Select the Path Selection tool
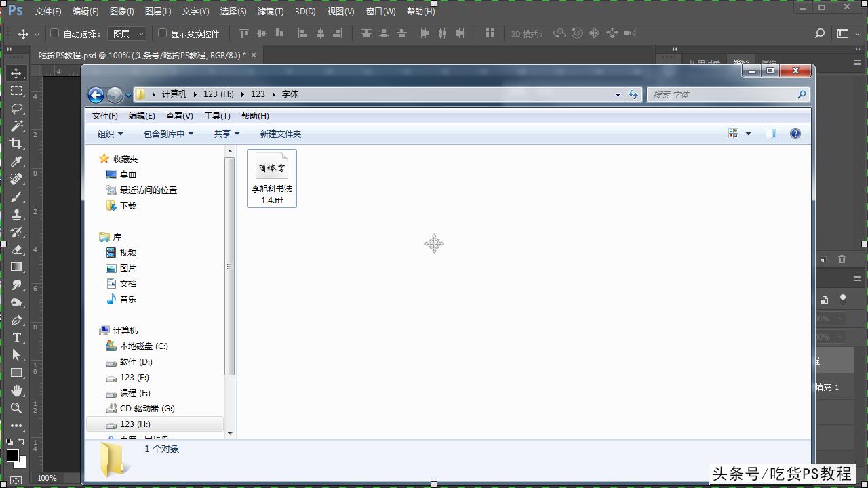Screen dimensions: 868x488 coord(16,355)
